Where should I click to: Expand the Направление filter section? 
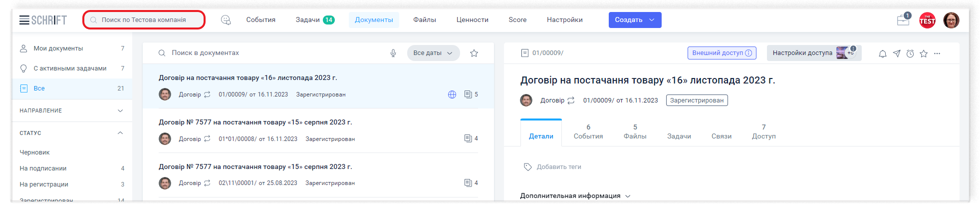coord(120,110)
